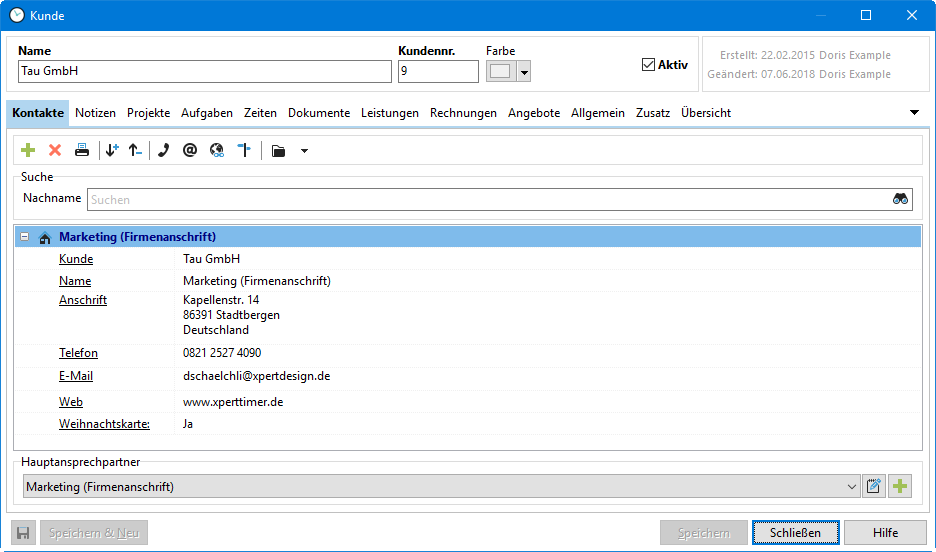Click the binoculars search icon
This screenshot has height=552, width=936.
901,199
